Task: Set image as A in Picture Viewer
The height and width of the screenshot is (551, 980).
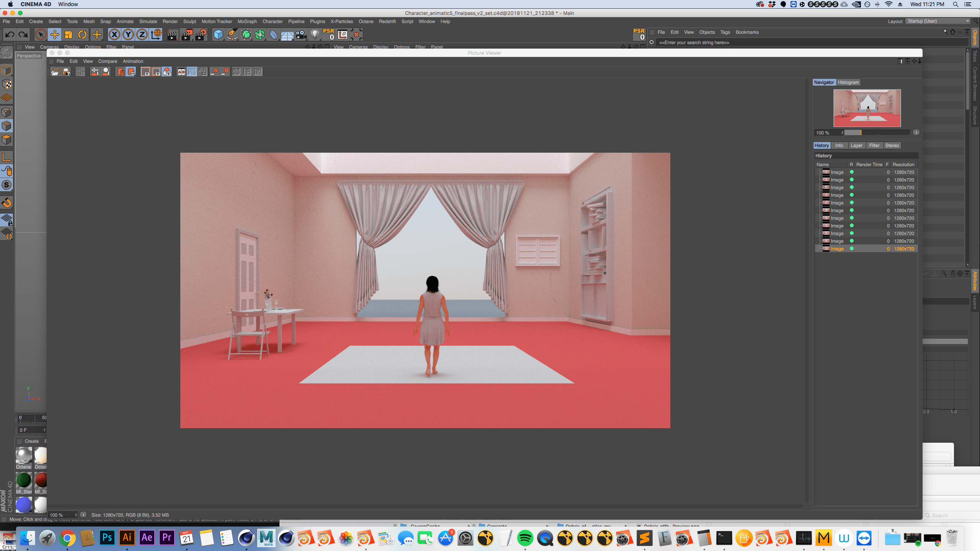Action: click(215, 72)
